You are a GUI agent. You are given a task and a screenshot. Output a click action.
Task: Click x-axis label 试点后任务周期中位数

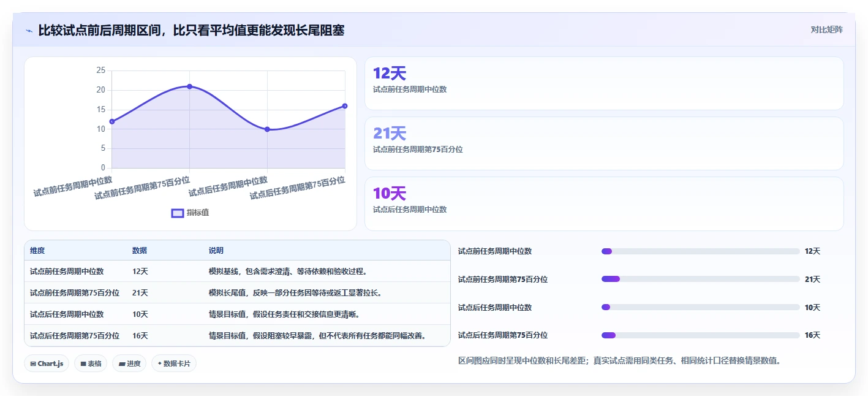coord(228,186)
